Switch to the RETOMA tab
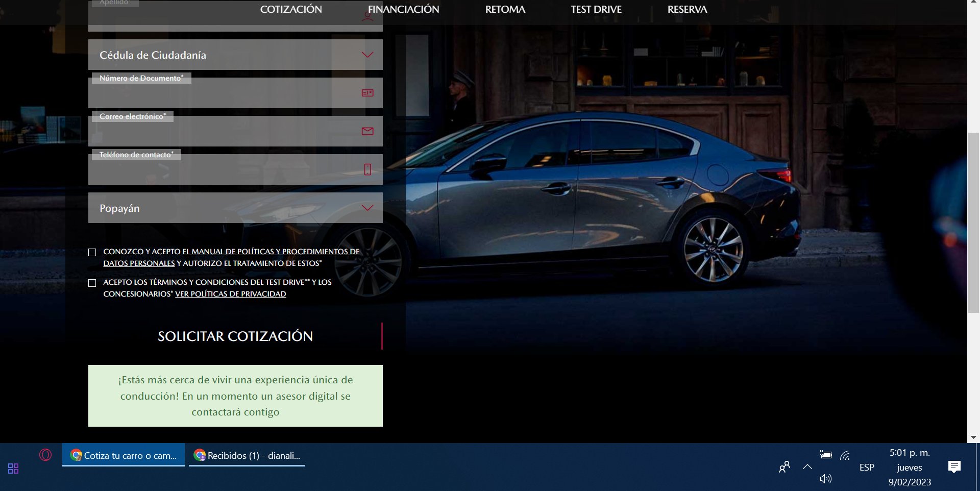980x491 pixels. point(505,9)
